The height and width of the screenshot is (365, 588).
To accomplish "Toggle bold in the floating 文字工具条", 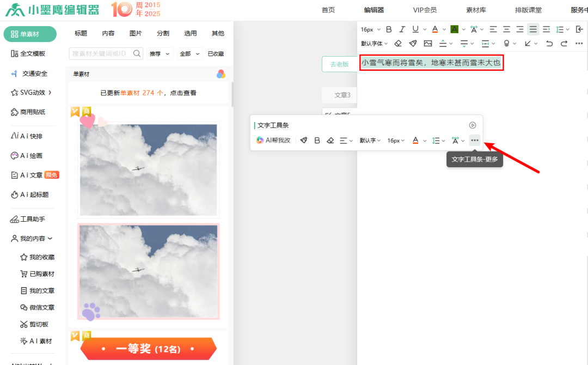I will [317, 141].
